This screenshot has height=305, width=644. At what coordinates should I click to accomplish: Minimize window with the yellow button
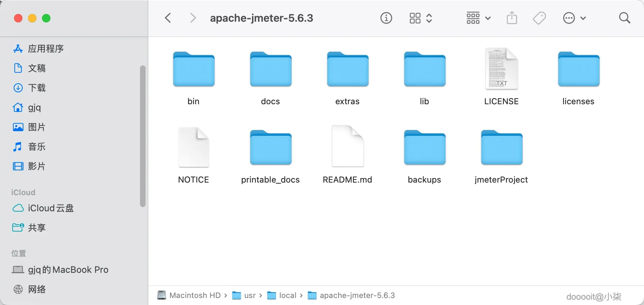pos(32,18)
